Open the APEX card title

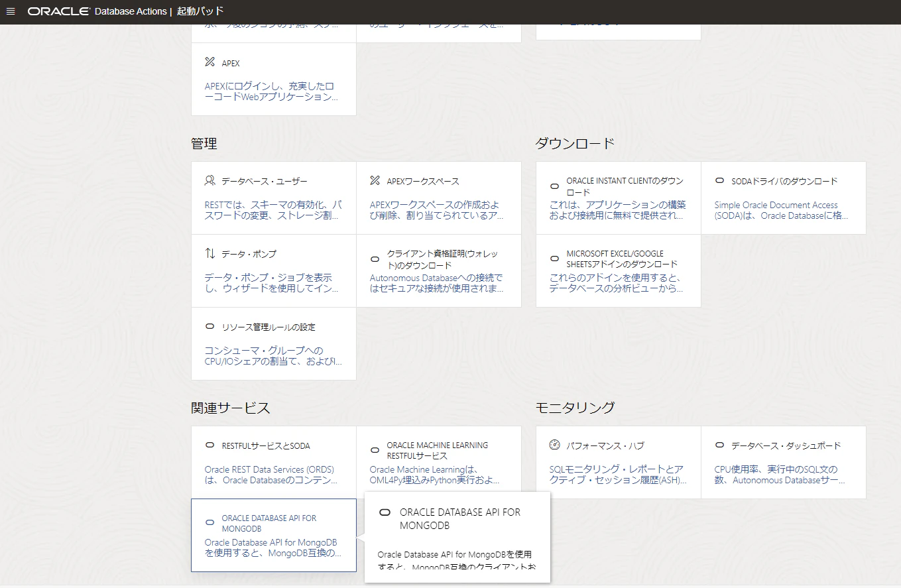coord(231,63)
